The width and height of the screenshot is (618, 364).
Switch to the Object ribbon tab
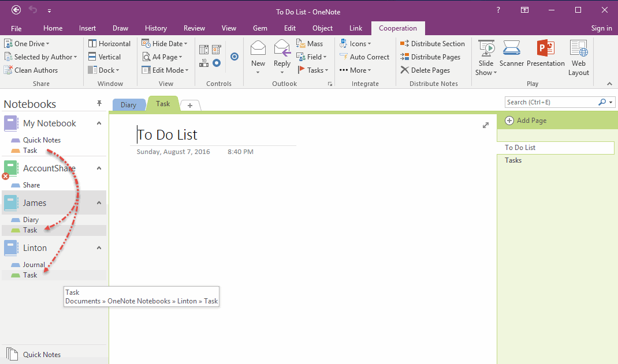(x=322, y=28)
